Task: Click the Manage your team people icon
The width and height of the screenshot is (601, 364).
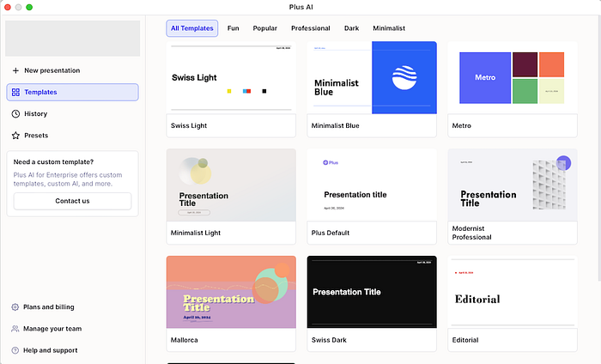Action: 15,329
